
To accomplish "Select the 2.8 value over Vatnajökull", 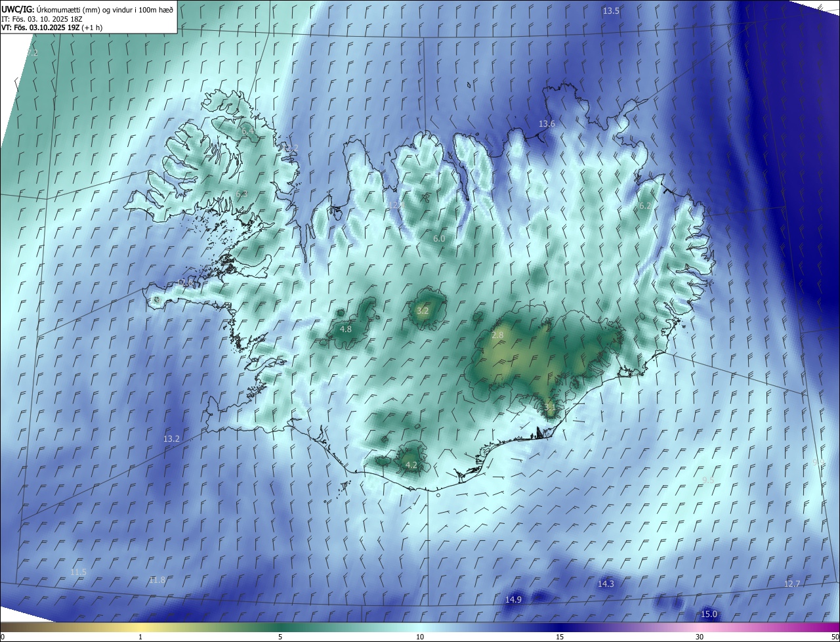I will click(497, 335).
